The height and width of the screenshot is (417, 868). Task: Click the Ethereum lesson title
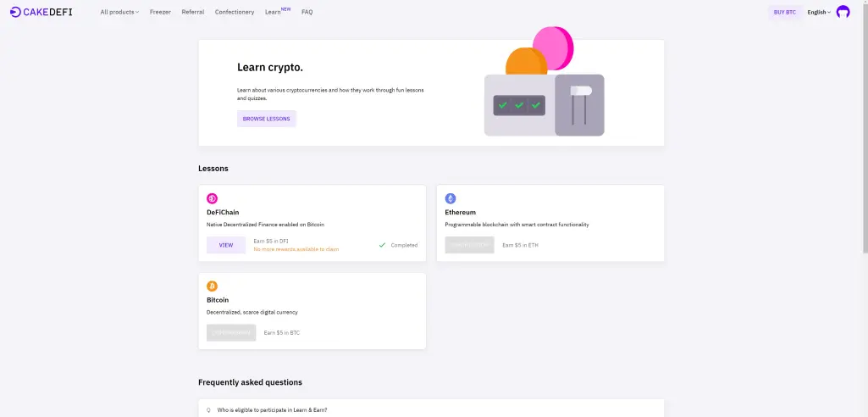[460, 212]
